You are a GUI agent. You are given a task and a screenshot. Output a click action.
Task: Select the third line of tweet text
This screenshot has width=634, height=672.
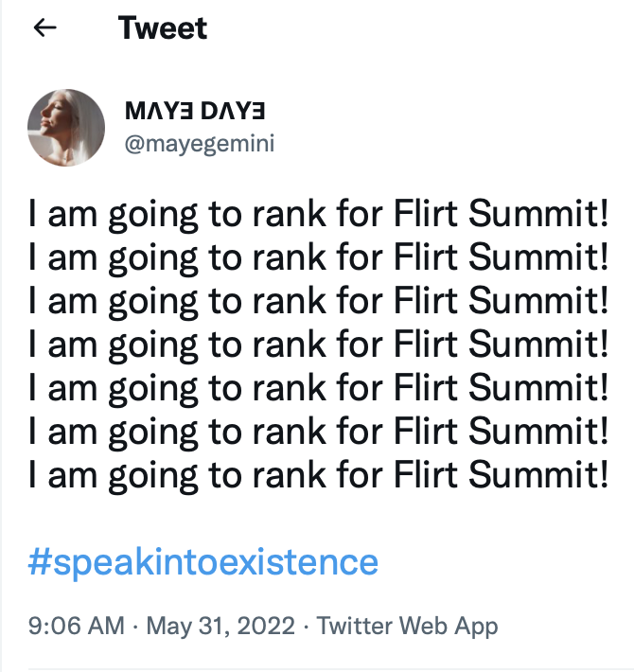coord(318,302)
